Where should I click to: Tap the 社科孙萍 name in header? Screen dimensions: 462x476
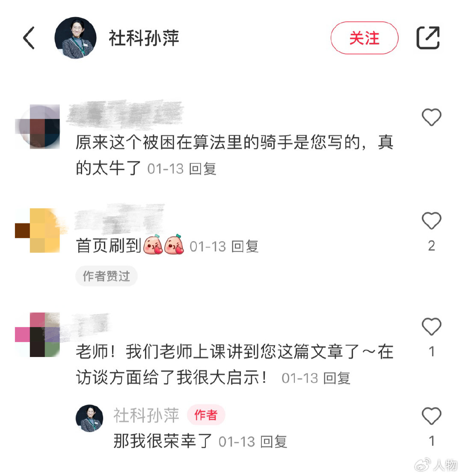tap(144, 38)
